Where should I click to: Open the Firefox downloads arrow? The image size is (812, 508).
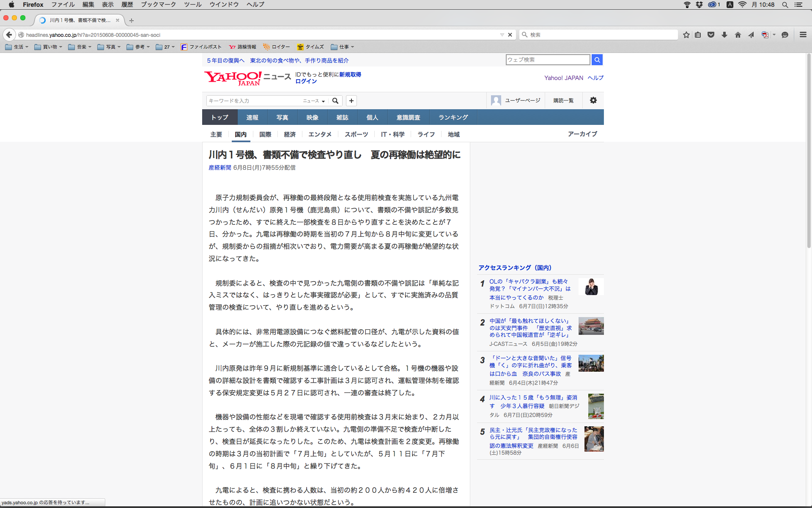[x=724, y=35]
